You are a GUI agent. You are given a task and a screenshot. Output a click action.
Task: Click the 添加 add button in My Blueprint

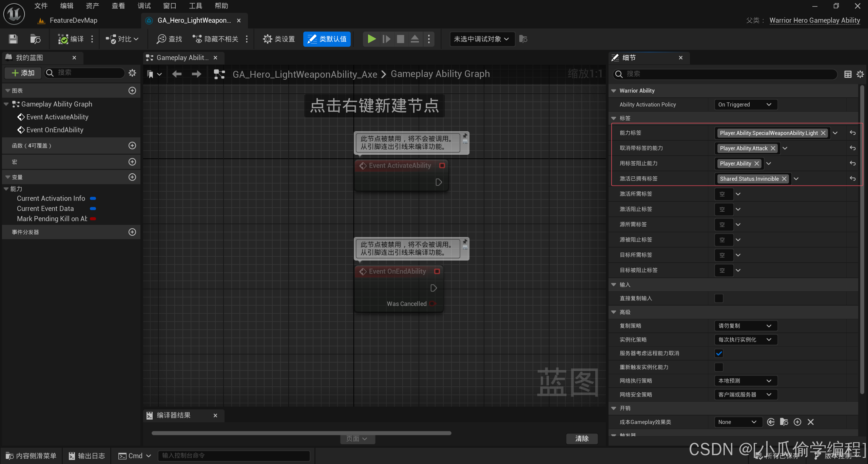point(23,73)
